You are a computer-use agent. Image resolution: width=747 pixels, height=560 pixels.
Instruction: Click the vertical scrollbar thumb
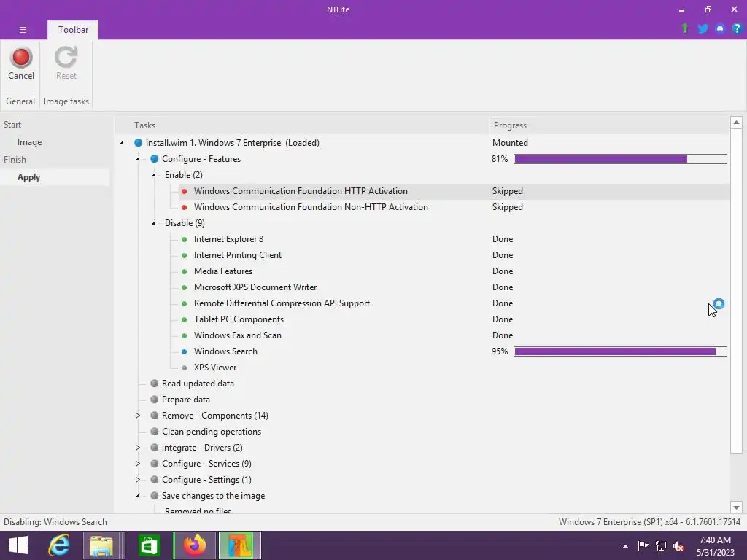pos(736,290)
